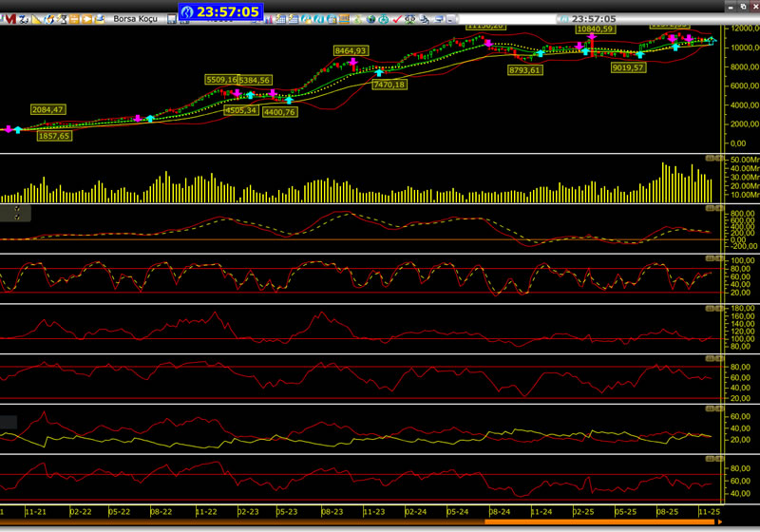This screenshot has width=760, height=532.
Task: Click the red checkmark toolbar icon
Action: (397, 19)
